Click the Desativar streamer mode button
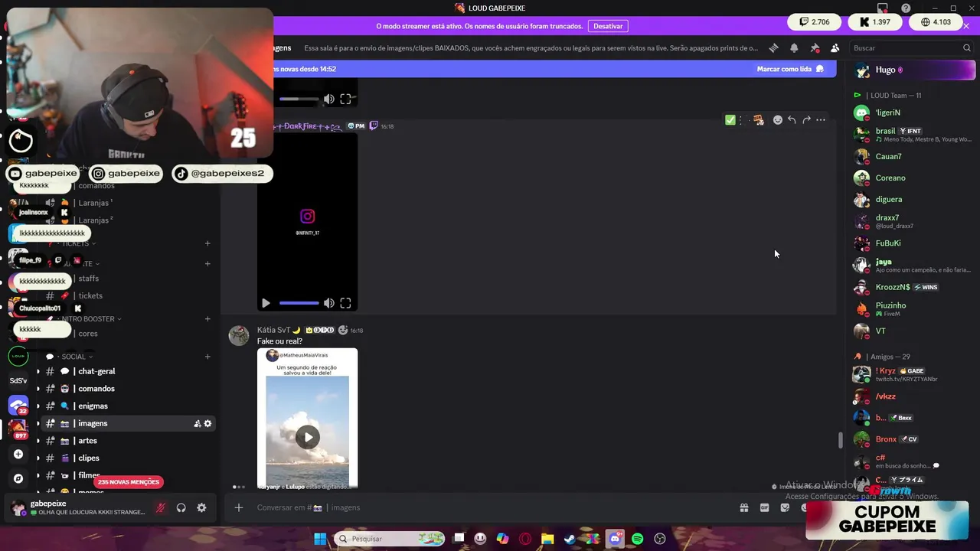The width and height of the screenshot is (980, 551). (x=608, y=26)
